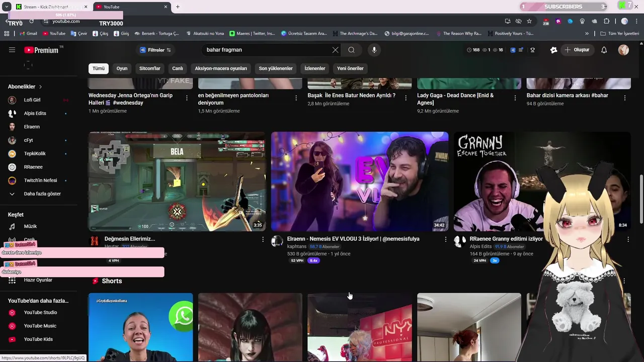Open the Tüm Yer İşaretleri folder

click(x=619, y=34)
